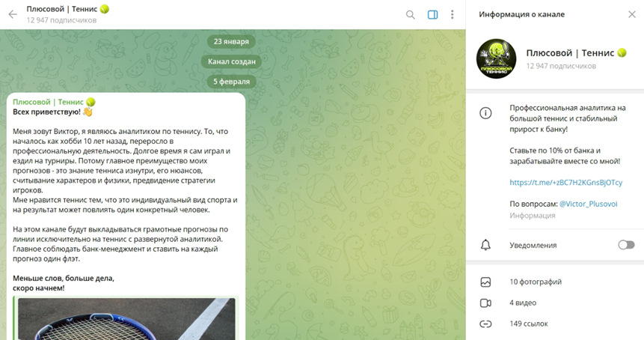This screenshot has height=340, width=644.
Task: Click the notifications bell icon
Action: pyautogui.click(x=485, y=245)
